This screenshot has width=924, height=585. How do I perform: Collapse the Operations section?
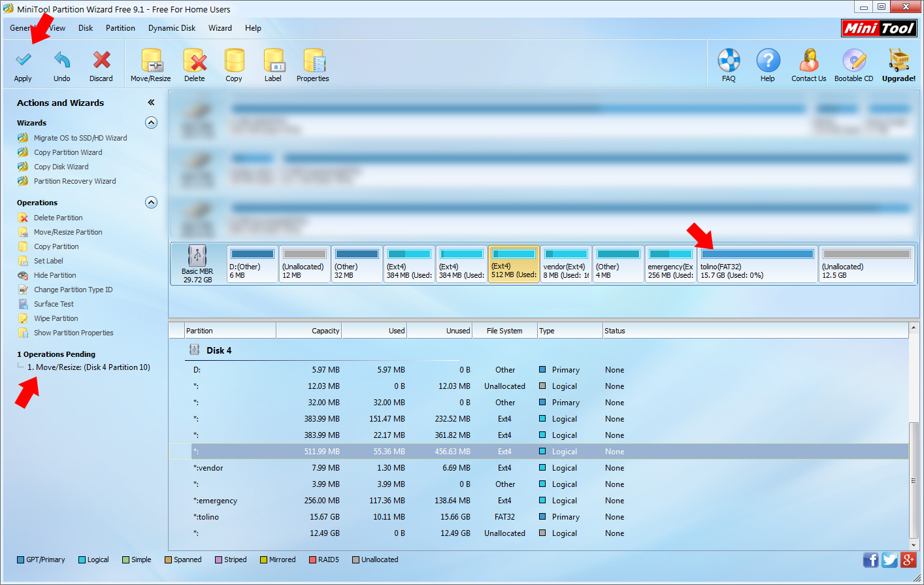pos(151,203)
